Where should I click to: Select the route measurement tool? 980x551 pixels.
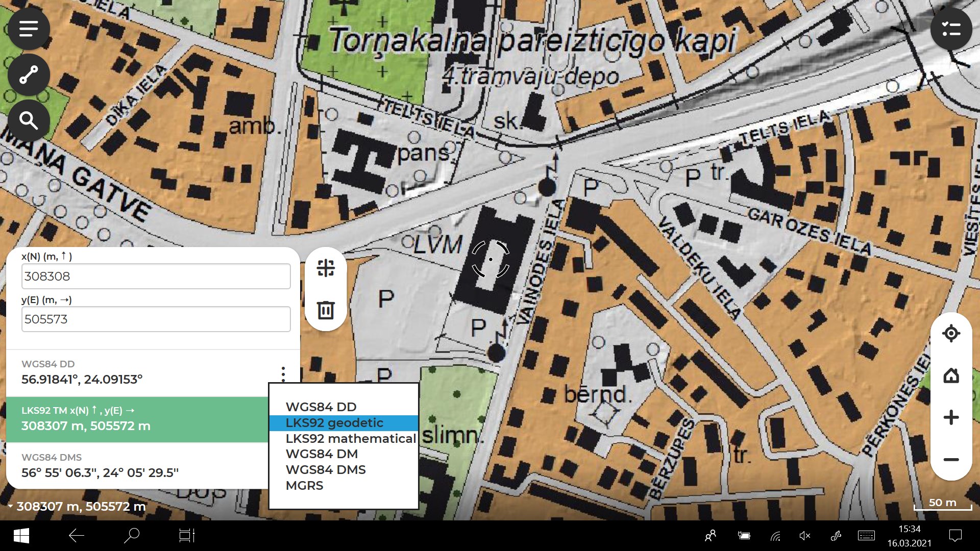click(29, 75)
